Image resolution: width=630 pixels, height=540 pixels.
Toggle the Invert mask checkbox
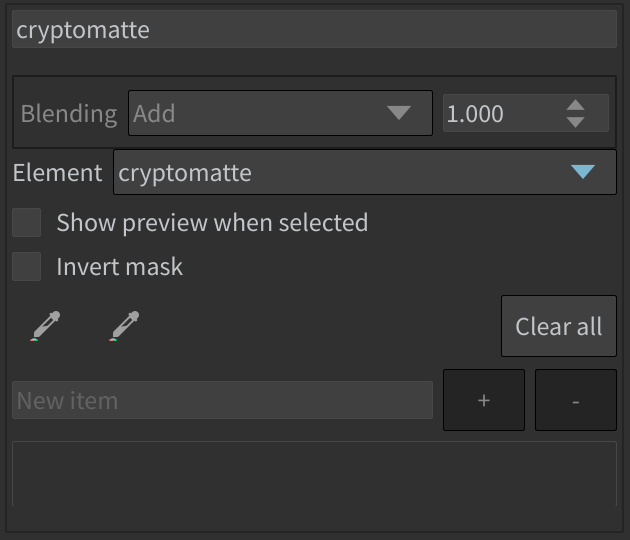pyautogui.click(x=27, y=266)
